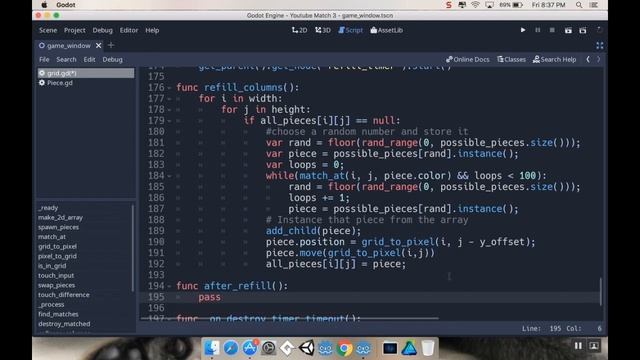Open the Project menu
The image size is (640, 360).
(x=75, y=30)
